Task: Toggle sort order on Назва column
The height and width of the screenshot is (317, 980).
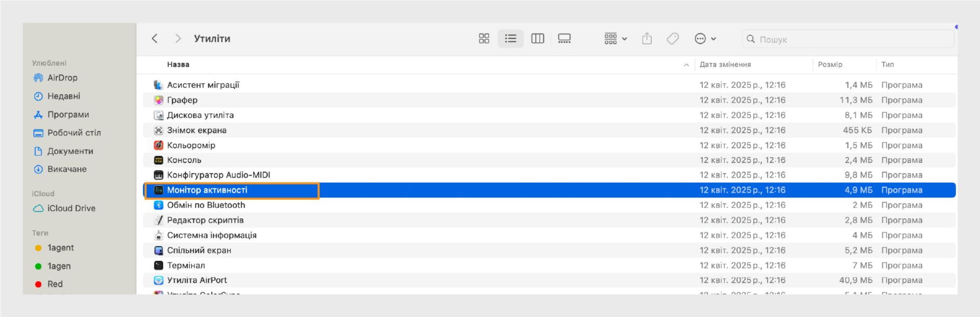Action: click(x=178, y=65)
